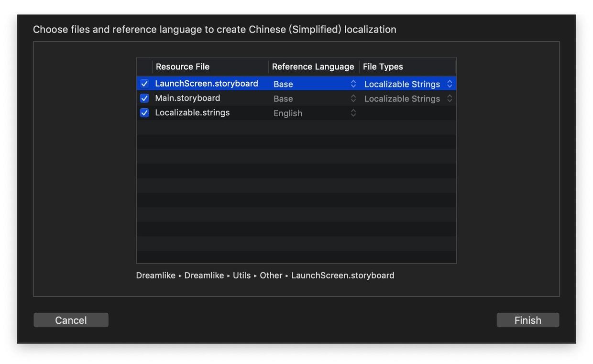Toggle the Localizable.strings checkbox

tap(144, 113)
